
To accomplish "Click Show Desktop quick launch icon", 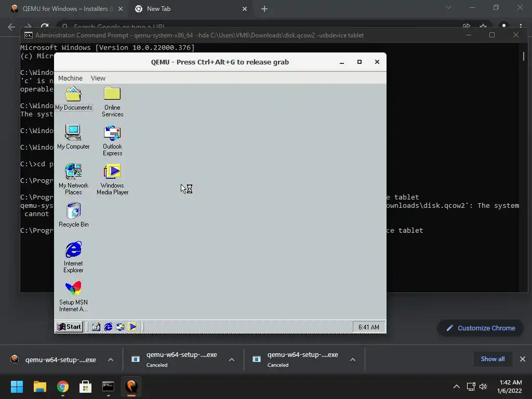I will (x=96, y=327).
